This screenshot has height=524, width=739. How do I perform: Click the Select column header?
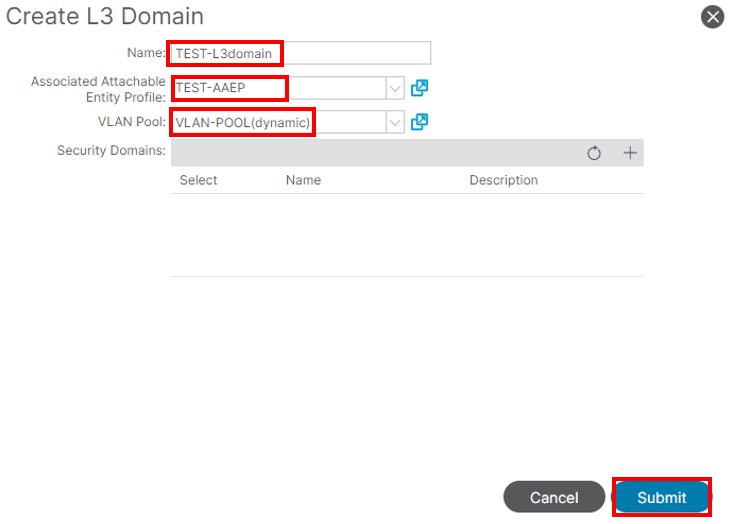tap(198, 180)
